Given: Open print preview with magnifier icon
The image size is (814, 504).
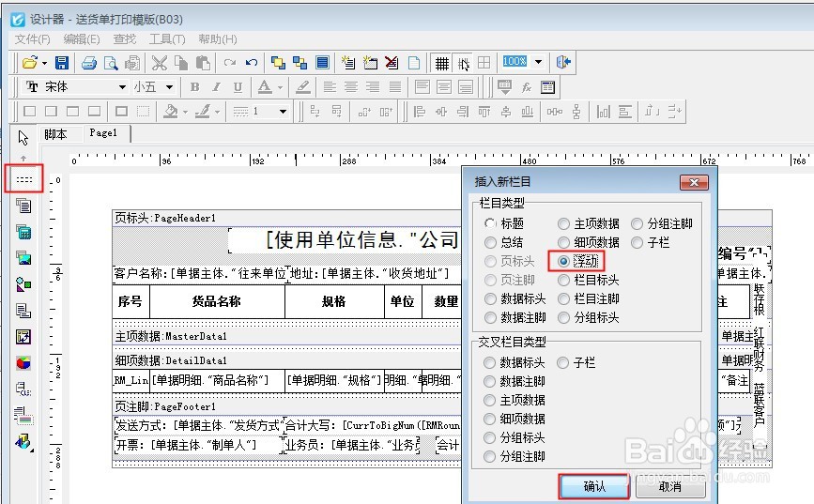Looking at the screenshot, I should pos(111,63).
